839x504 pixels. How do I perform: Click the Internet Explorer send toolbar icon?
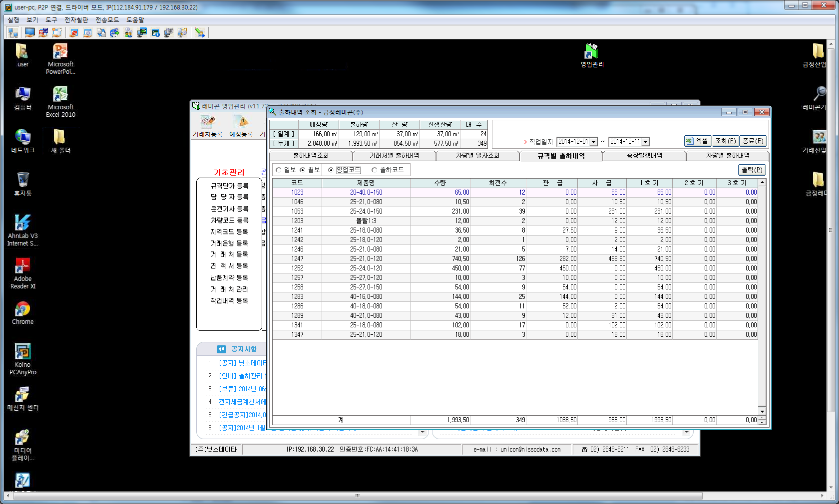click(115, 32)
